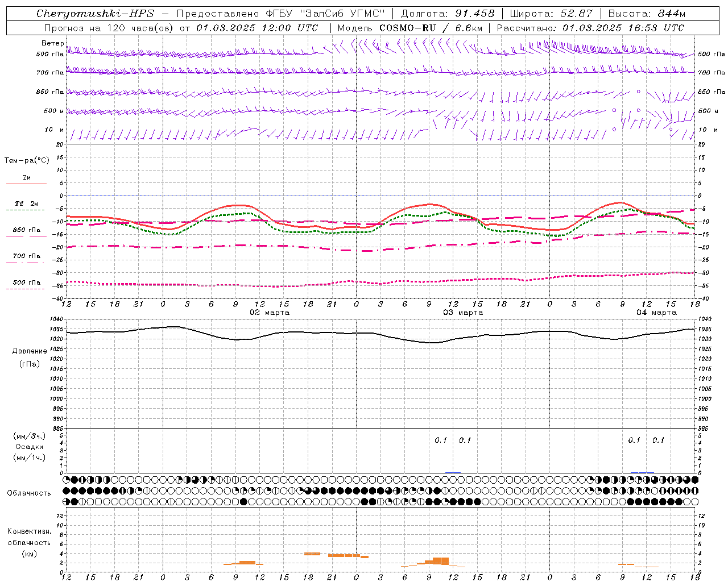Click the "Долгота: 91.458" longitude value
This screenshot has width=728, height=582.
448,14
